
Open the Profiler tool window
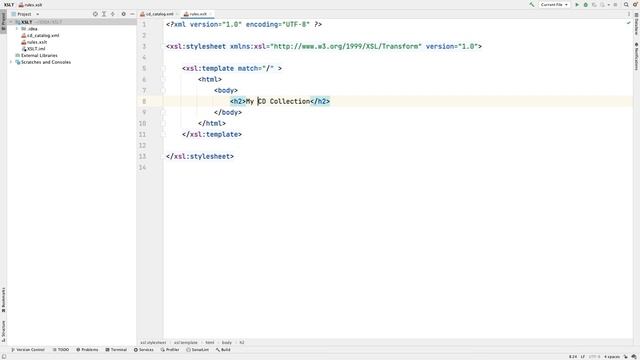170,350
